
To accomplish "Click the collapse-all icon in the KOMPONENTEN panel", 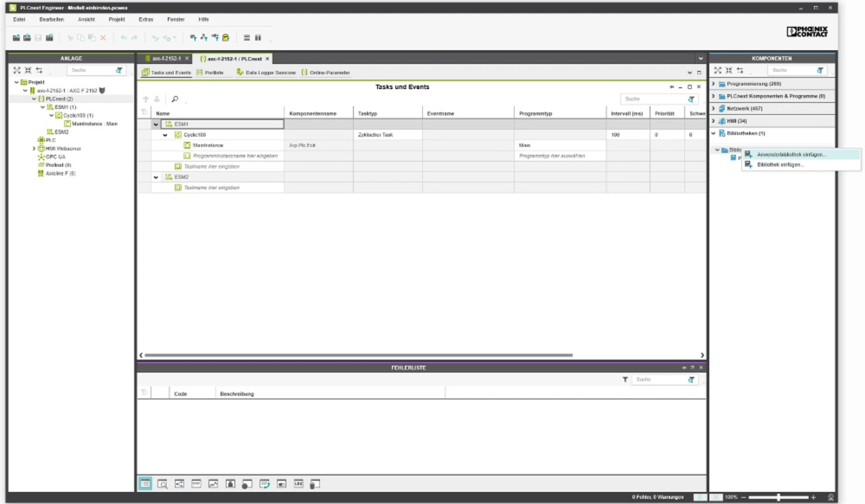I will click(x=728, y=70).
